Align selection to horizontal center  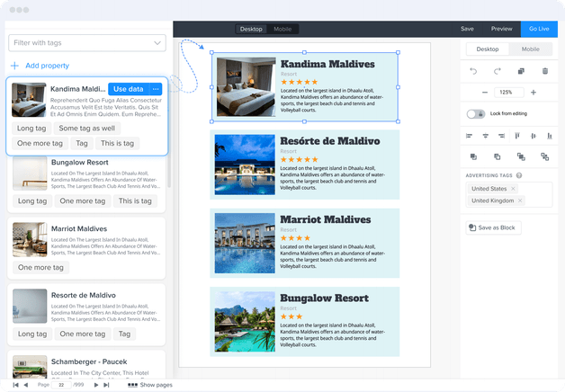tap(485, 136)
